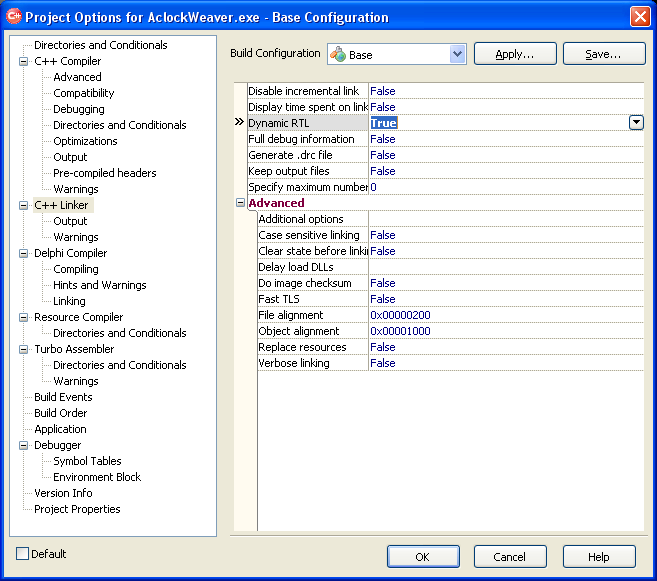Screen dimensions: 657x581
Task: Collapse the Debugger tree node
Action: pyautogui.click(x=23, y=445)
